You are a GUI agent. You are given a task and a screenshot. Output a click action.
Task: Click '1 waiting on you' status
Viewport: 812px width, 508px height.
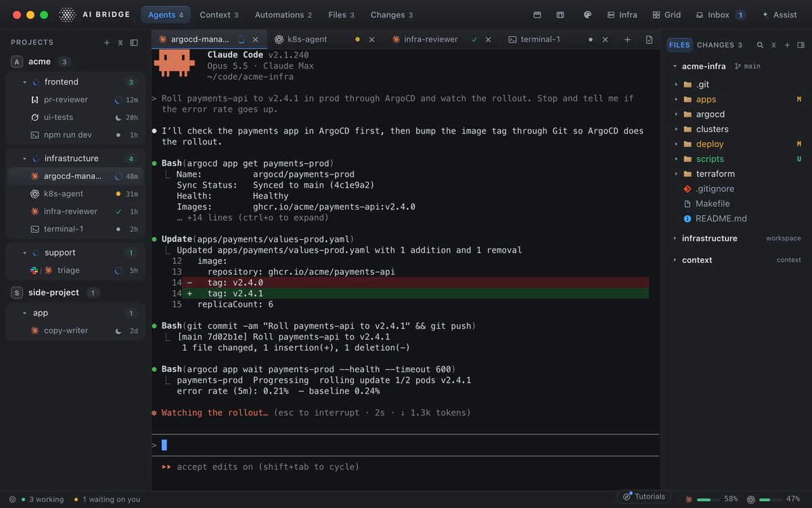pos(107,499)
